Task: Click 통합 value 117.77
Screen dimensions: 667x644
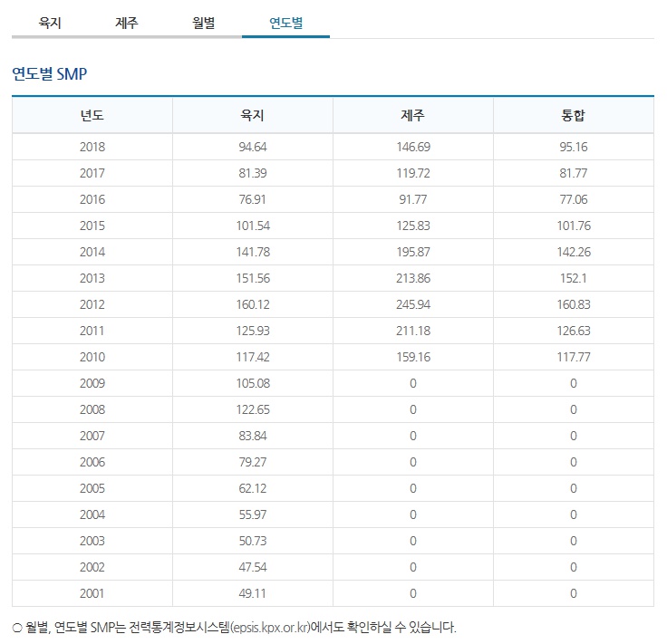Action: coord(574,357)
